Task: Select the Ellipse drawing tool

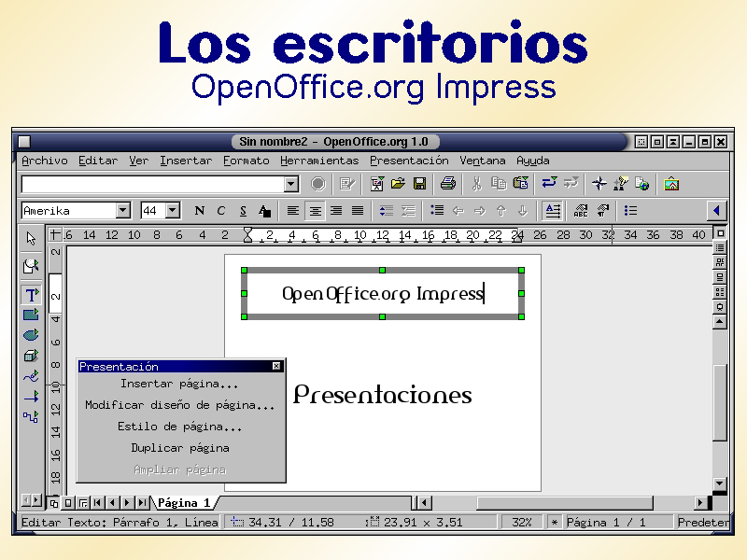Action: tap(31, 335)
